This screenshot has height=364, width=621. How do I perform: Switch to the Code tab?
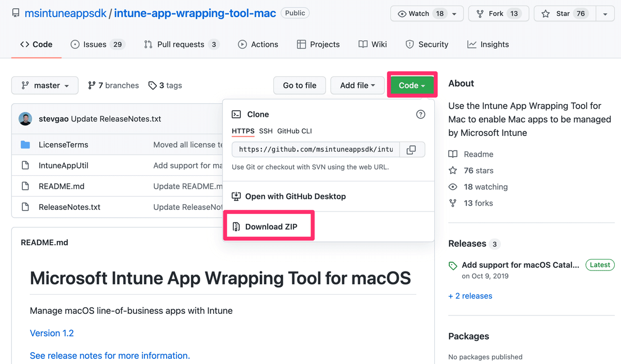tap(36, 44)
